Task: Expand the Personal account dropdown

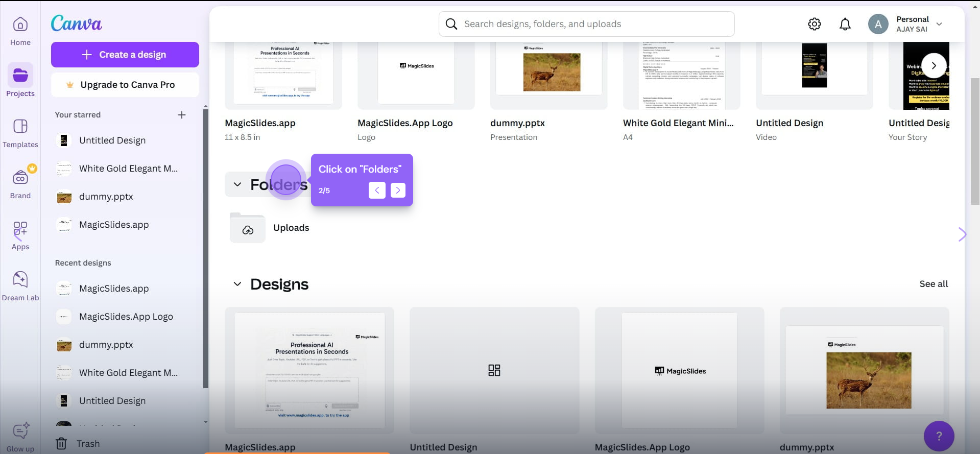Action: point(939,24)
